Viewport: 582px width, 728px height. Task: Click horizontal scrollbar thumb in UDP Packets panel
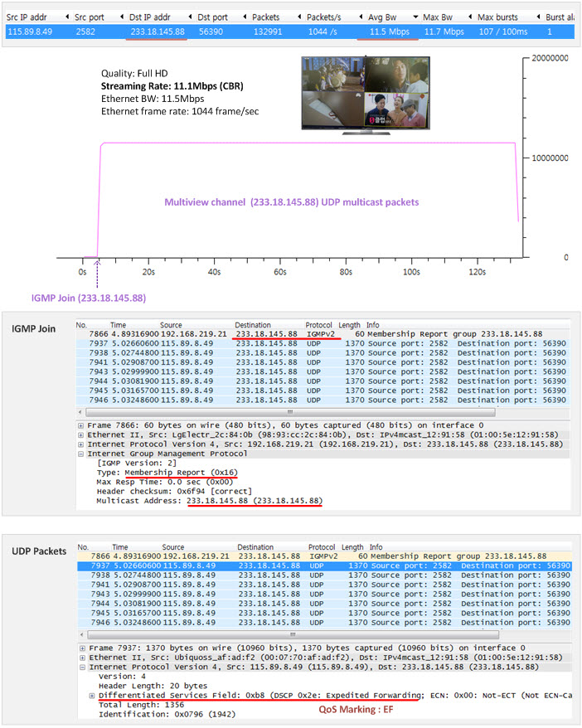[293, 634]
